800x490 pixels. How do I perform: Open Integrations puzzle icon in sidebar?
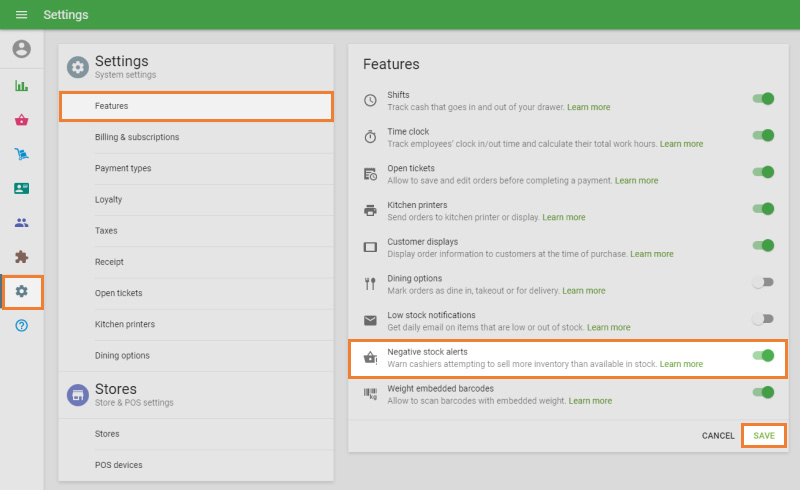click(21, 257)
